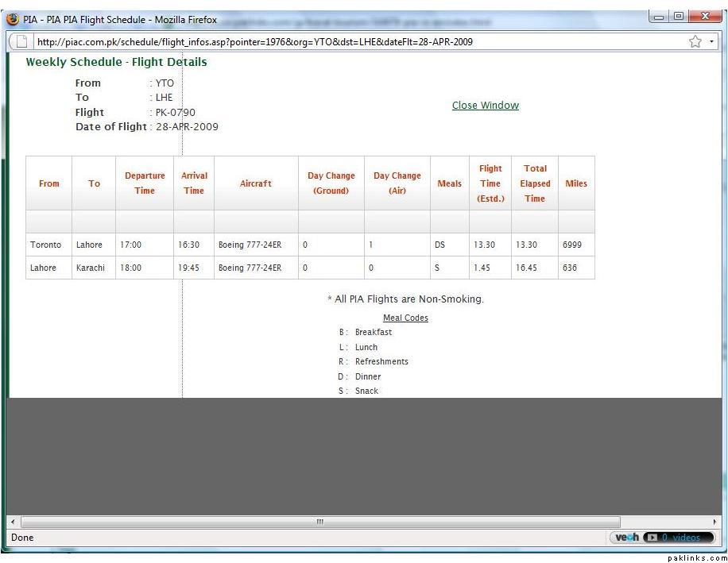The width and height of the screenshot is (728, 563).
Task: Bookmark this page with the star icon
Action: pyautogui.click(x=695, y=42)
